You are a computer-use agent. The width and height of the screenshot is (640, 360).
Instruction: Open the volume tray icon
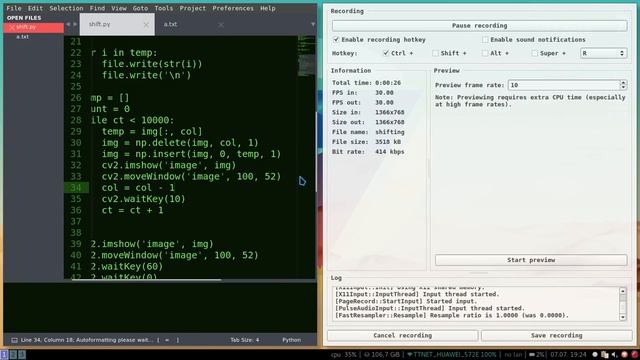click(615, 354)
